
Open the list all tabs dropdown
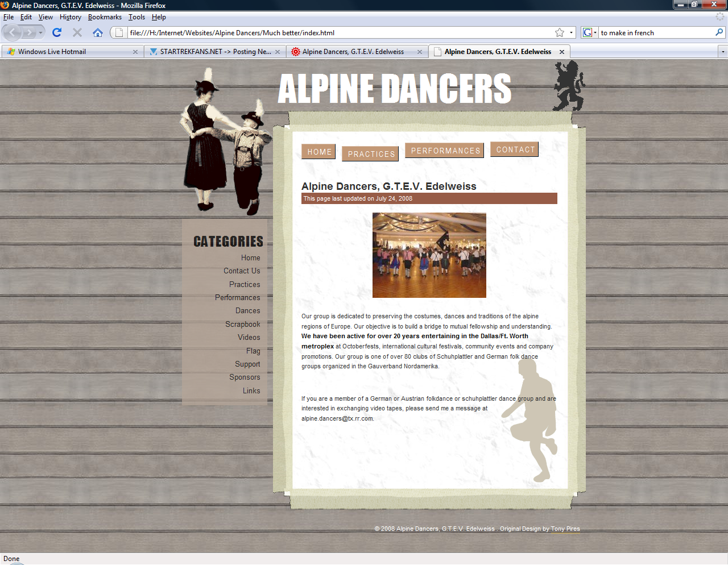tap(723, 52)
